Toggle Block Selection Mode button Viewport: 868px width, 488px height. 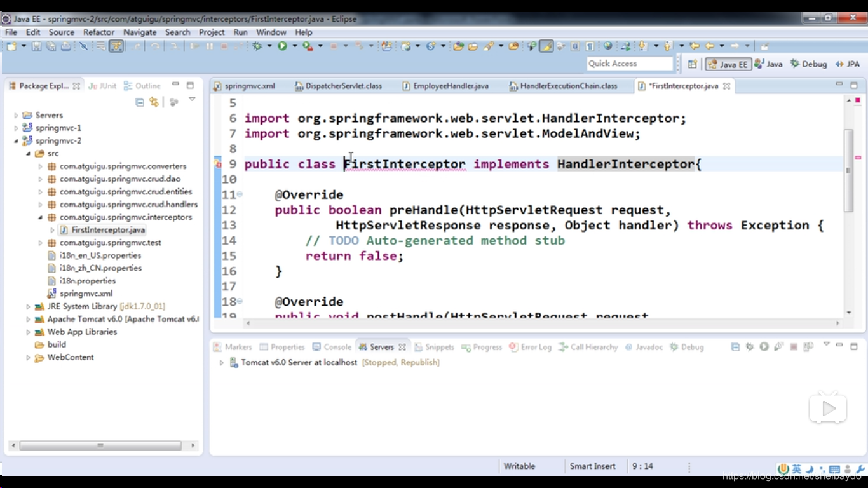point(575,46)
